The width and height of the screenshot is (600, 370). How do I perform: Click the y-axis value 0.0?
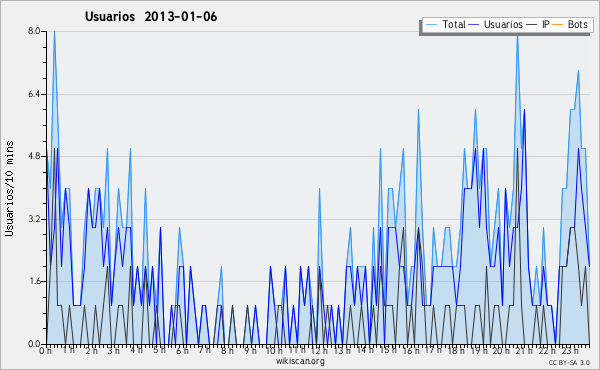34,344
